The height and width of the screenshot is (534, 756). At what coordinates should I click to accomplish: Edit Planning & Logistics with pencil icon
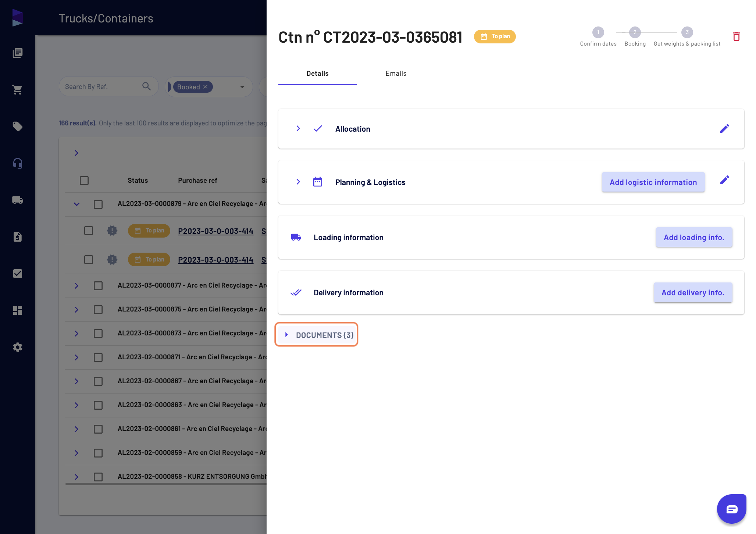(x=724, y=180)
